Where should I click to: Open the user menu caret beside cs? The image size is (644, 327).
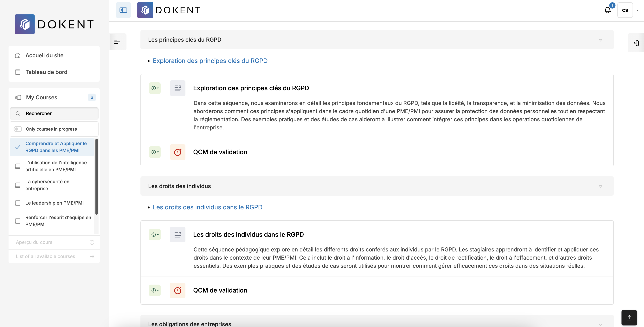(637, 10)
